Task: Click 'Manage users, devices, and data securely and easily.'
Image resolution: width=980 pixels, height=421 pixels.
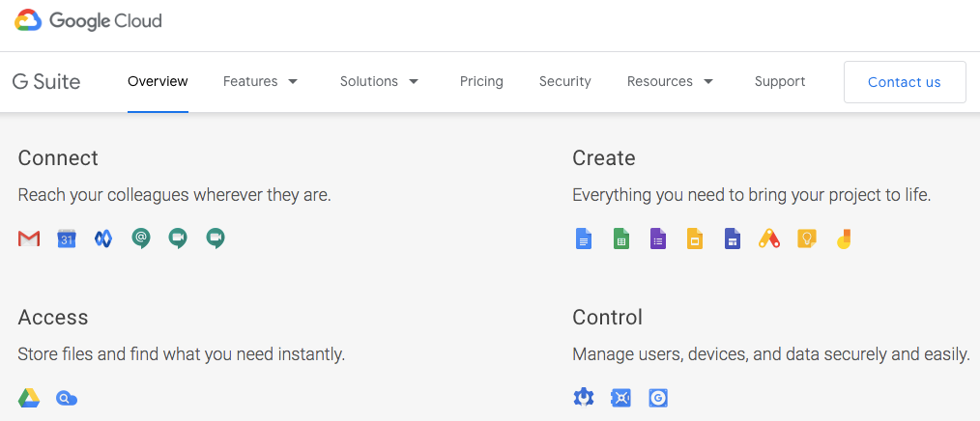Action: tap(771, 354)
